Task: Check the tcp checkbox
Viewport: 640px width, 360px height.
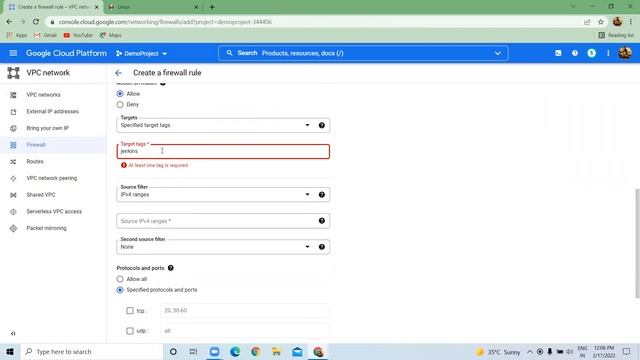Action: click(x=130, y=311)
